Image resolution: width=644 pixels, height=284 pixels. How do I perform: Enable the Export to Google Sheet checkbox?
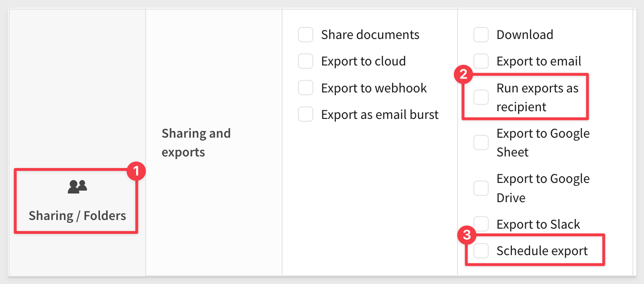[x=481, y=142]
